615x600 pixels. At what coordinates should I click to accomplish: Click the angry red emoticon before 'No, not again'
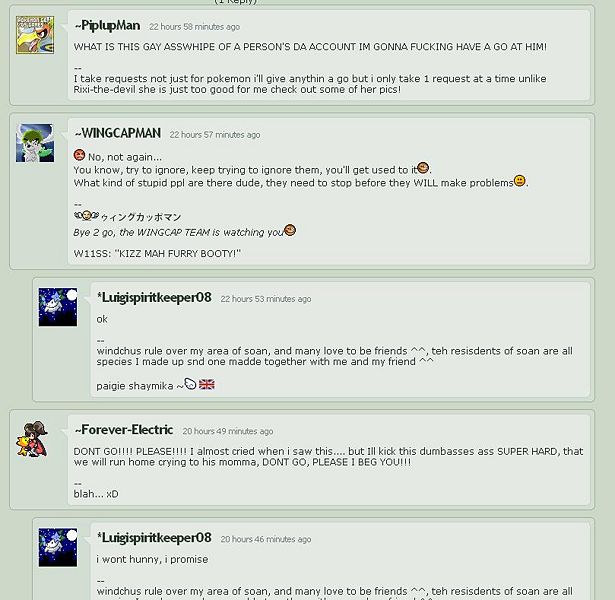click(79, 155)
